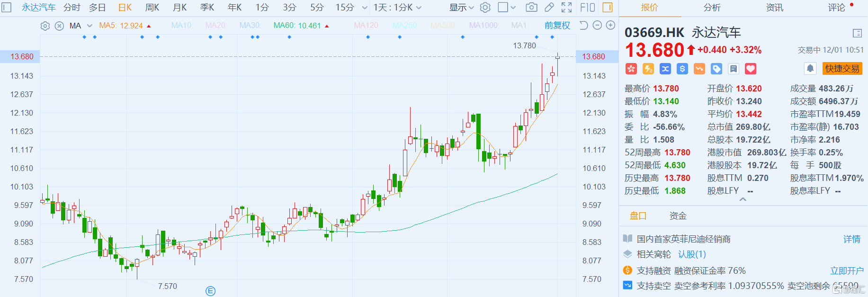Toggle the right side panel icon
Image resolution: width=868 pixels, height=297 pixels.
pyautogui.click(x=607, y=7)
